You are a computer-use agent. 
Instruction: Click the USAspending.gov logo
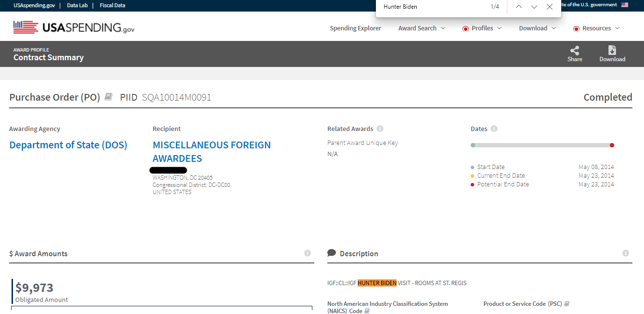tap(74, 27)
